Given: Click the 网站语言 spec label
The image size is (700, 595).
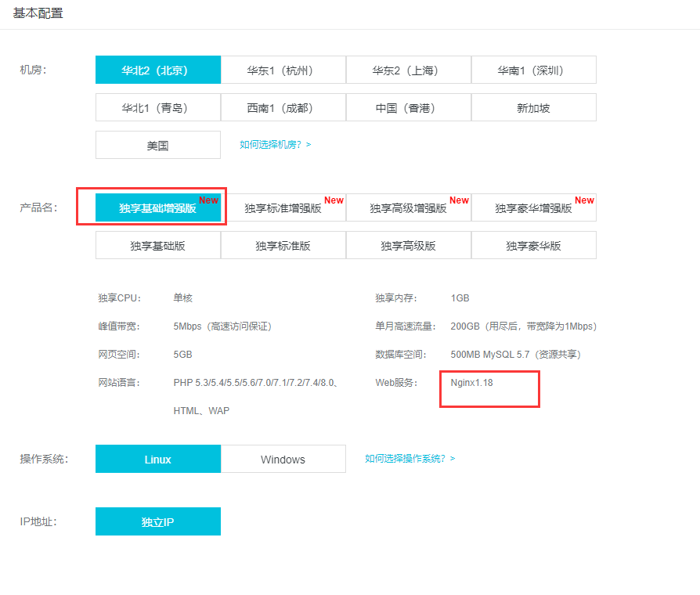Looking at the screenshot, I should click(x=119, y=383).
